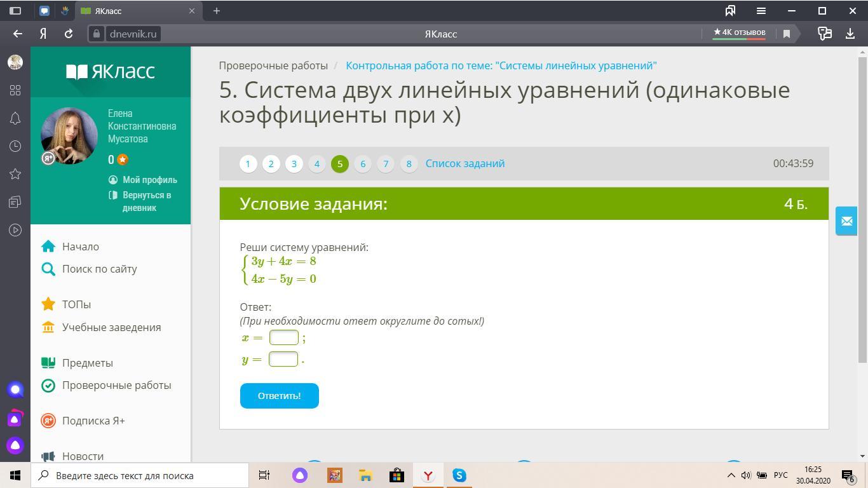Click the input field for x
The width and height of the screenshot is (868, 488).
[x=284, y=337]
